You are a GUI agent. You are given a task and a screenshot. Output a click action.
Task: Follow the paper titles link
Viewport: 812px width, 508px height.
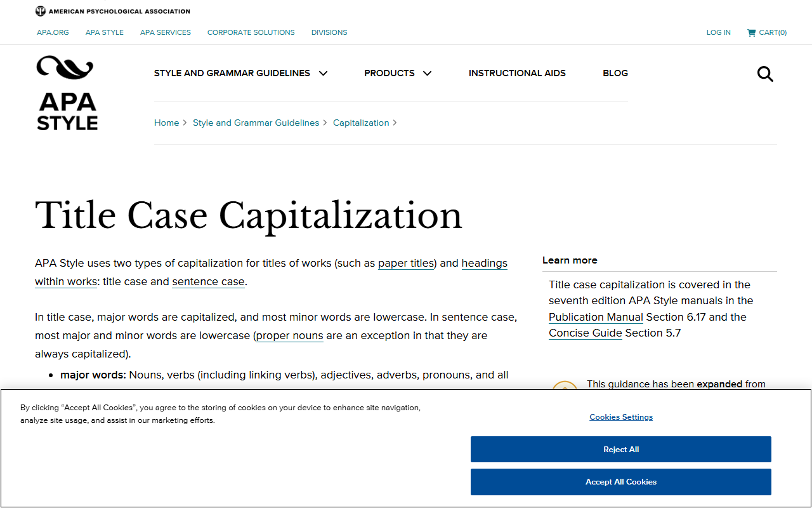click(406, 263)
